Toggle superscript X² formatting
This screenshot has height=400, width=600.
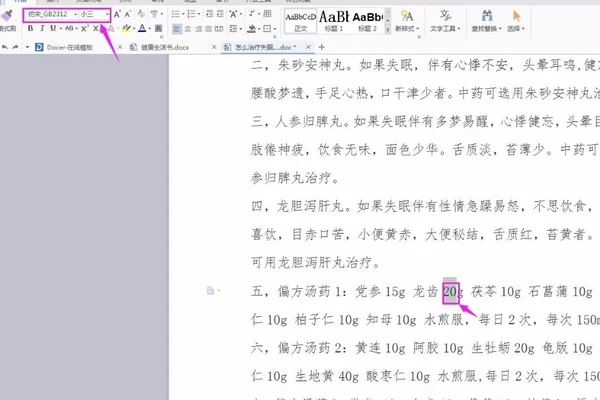[x=85, y=28]
